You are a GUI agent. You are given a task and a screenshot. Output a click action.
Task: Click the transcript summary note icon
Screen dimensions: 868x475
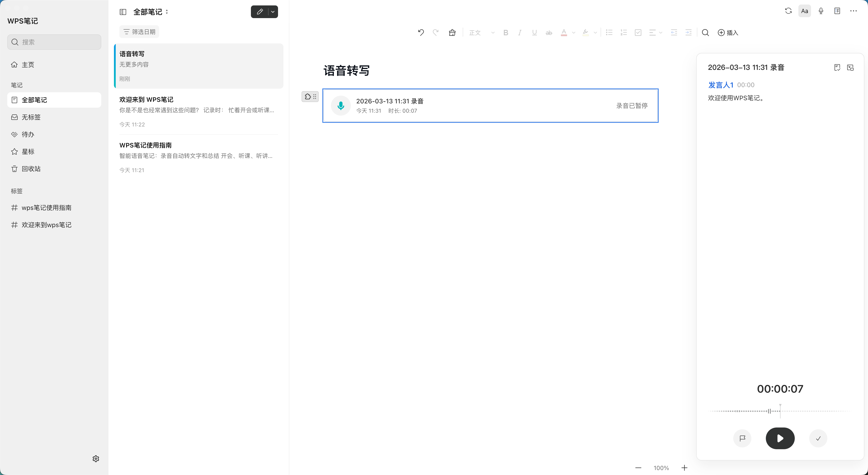[837, 67]
